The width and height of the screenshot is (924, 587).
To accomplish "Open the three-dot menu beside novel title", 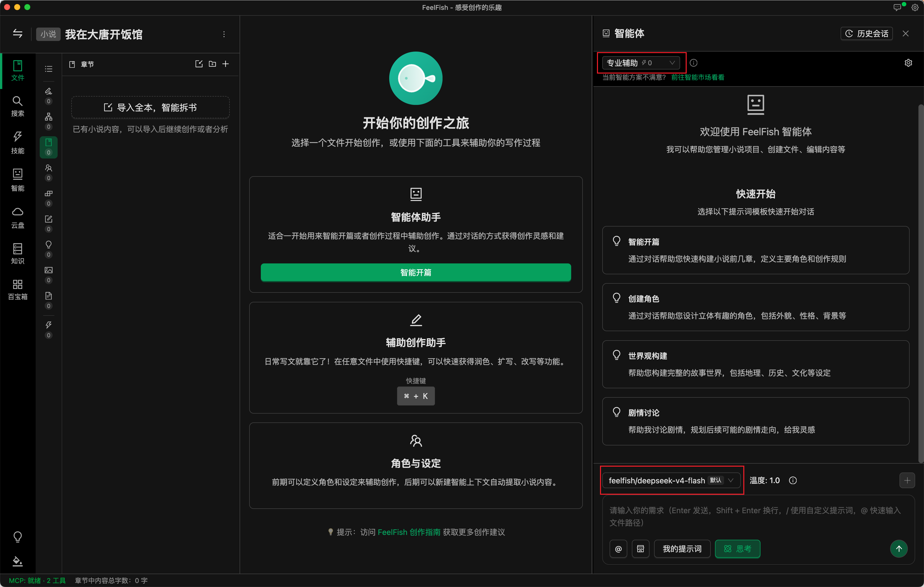I will pyautogui.click(x=224, y=34).
